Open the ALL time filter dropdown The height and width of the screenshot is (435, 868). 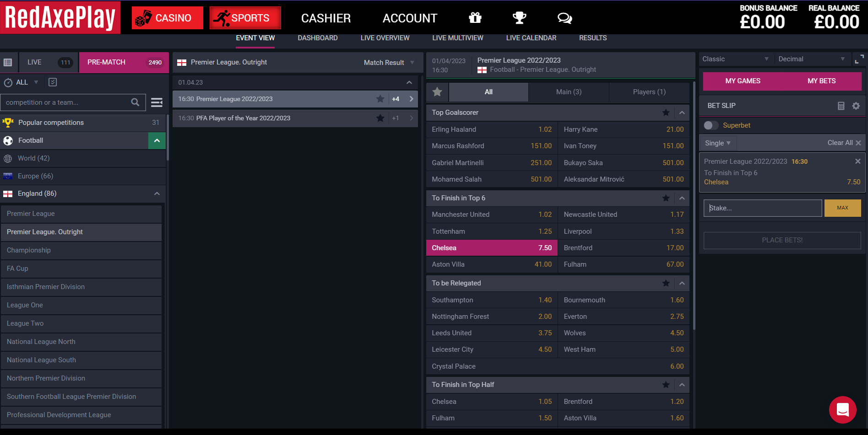coord(27,82)
